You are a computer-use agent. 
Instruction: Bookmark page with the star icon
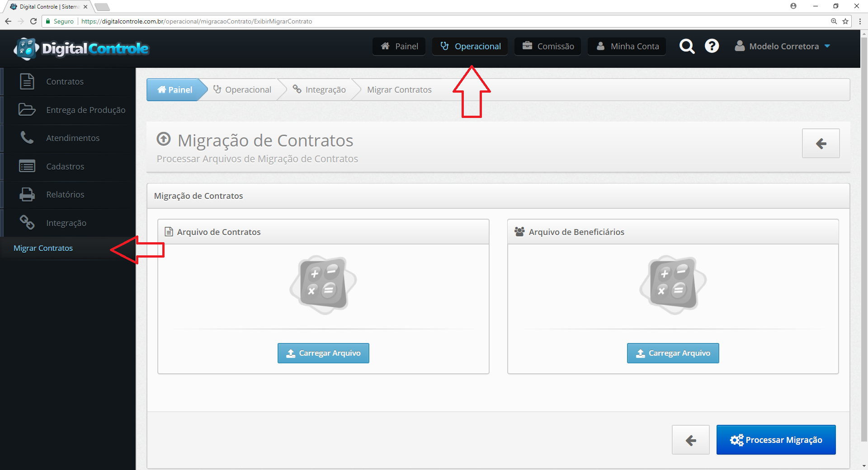tap(845, 21)
